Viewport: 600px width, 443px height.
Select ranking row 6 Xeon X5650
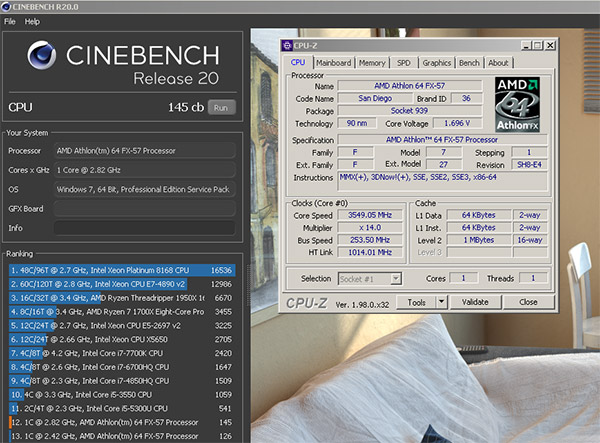122,339
